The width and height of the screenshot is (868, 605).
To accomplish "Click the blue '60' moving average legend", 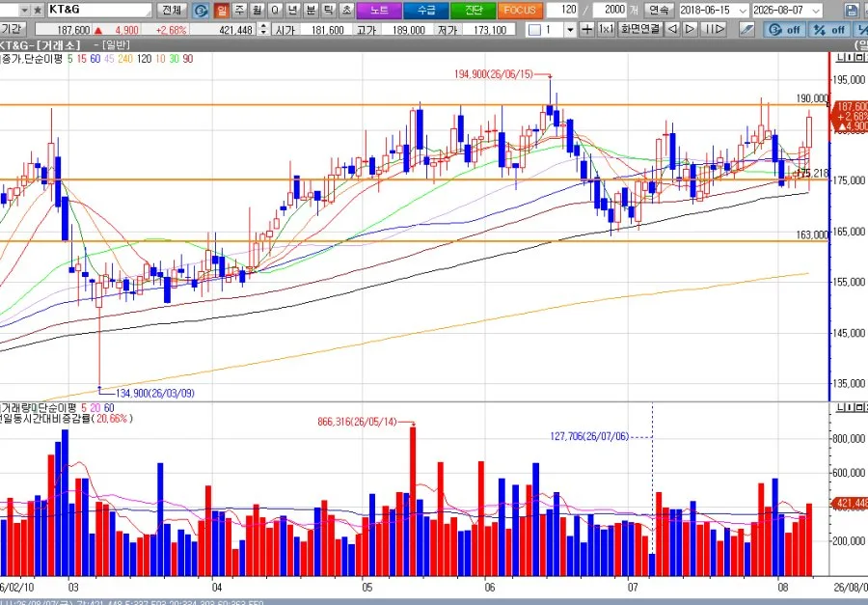I will 95,59.
